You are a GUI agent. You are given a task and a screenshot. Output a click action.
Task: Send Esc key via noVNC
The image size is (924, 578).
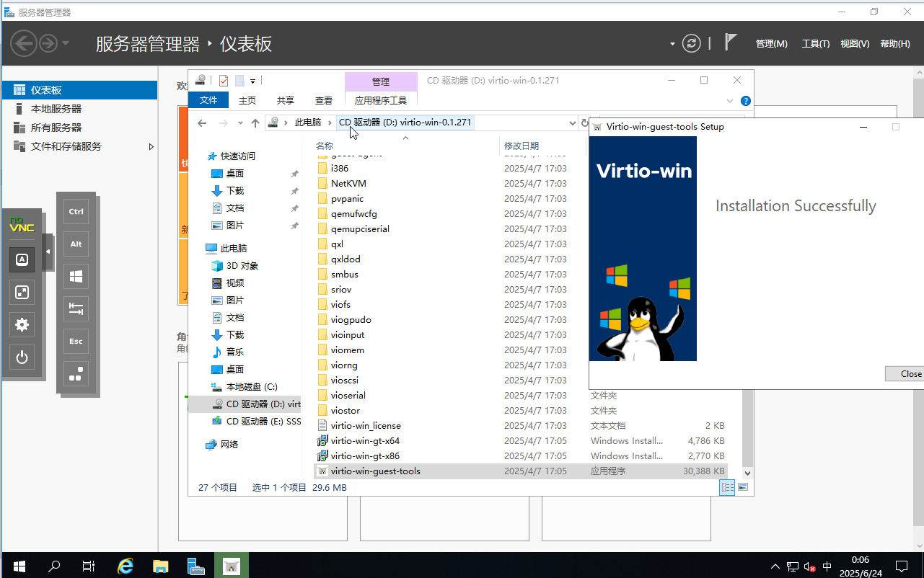coord(76,342)
